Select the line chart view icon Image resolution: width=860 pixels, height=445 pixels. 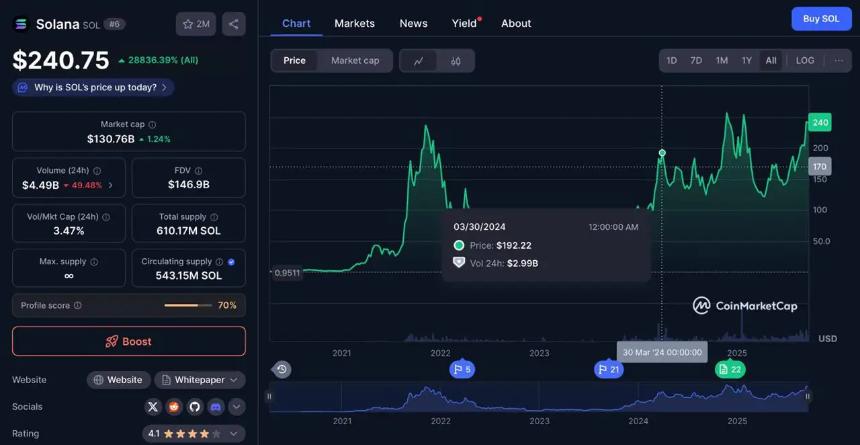418,61
